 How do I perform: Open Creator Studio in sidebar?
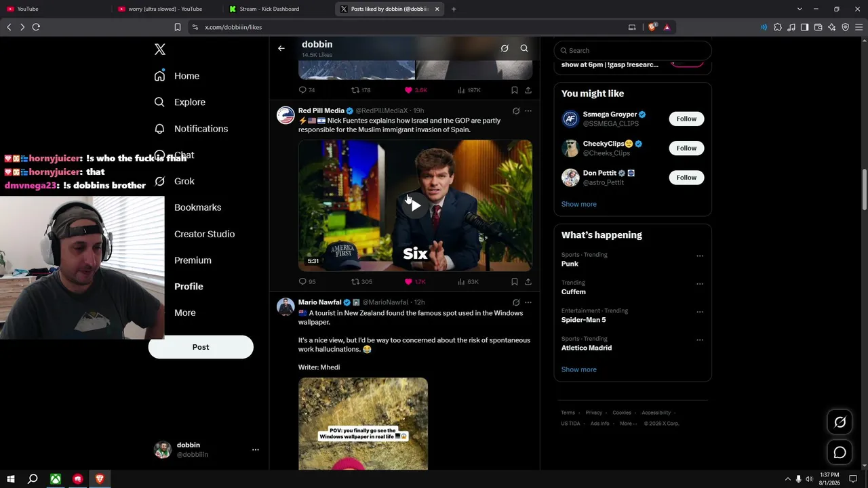(204, 234)
